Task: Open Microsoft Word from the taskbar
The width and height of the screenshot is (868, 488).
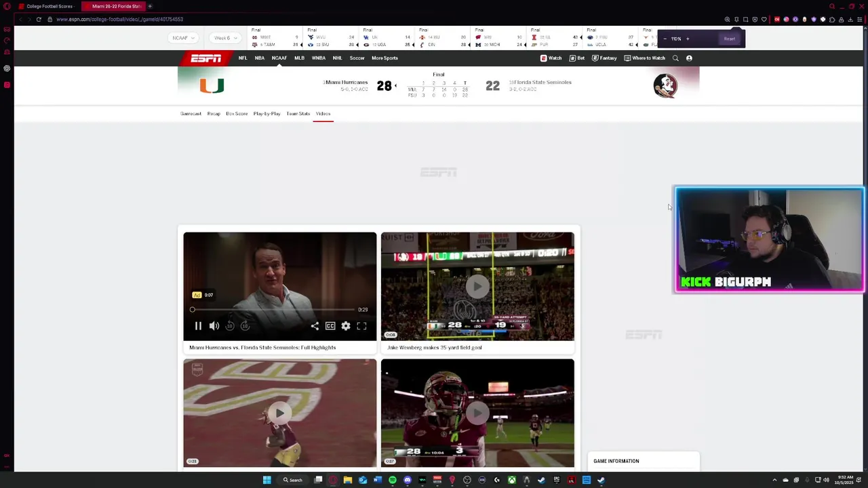Action: click(378, 480)
